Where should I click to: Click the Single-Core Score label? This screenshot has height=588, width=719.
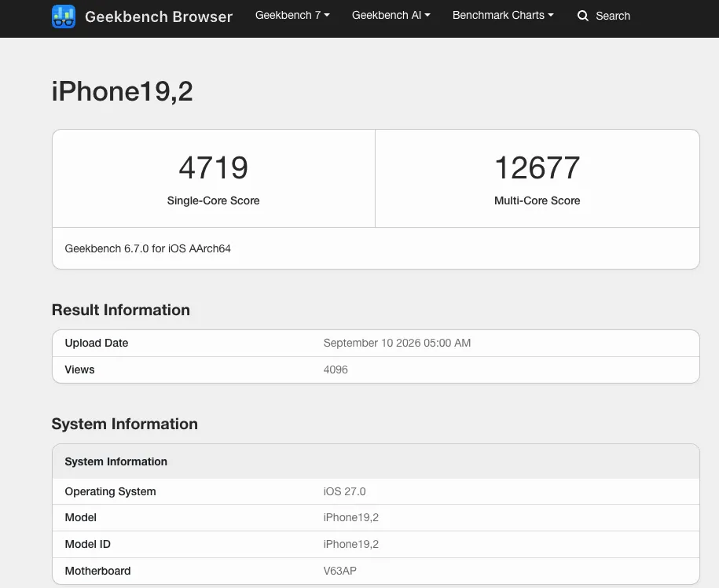[x=213, y=200]
